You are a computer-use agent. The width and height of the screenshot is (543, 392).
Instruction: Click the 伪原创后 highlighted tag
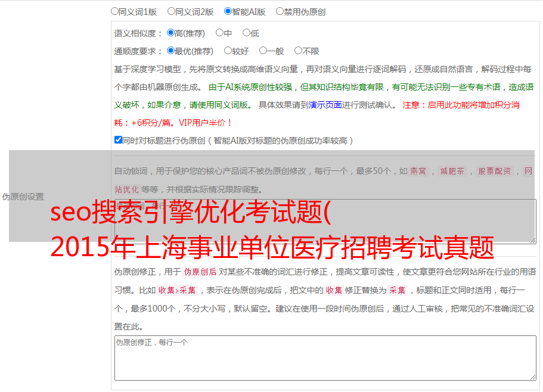click(200, 272)
